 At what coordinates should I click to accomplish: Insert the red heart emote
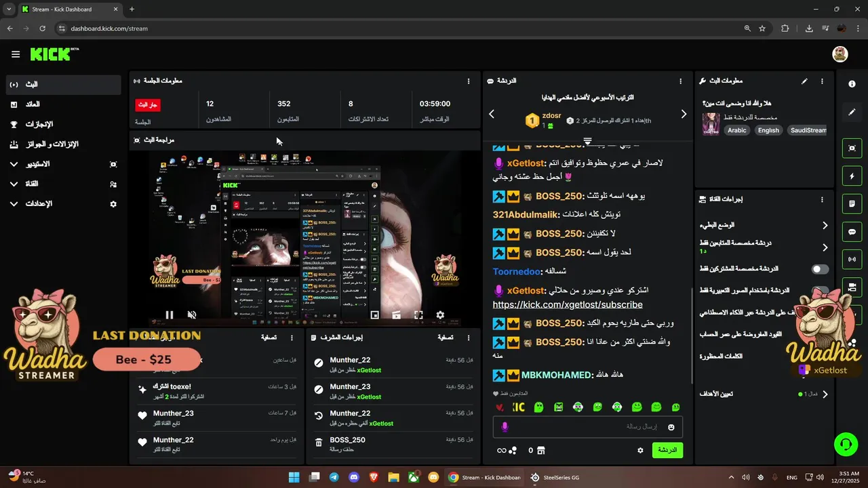500,407
